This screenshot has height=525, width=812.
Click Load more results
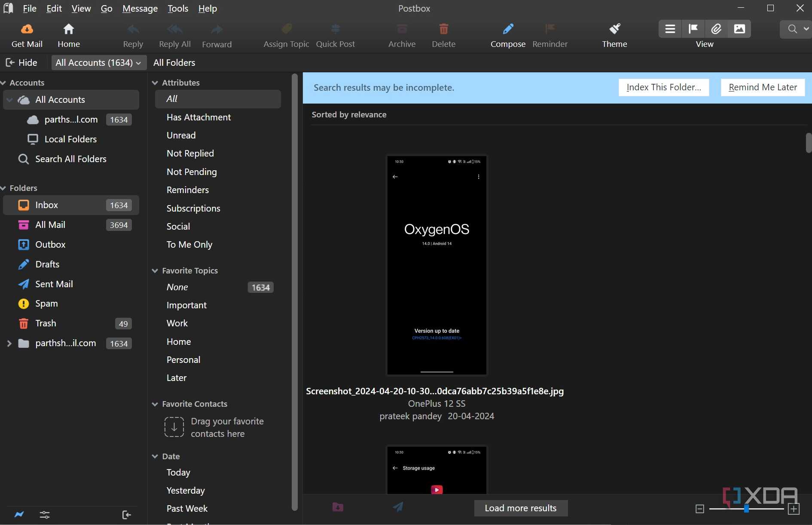click(521, 508)
